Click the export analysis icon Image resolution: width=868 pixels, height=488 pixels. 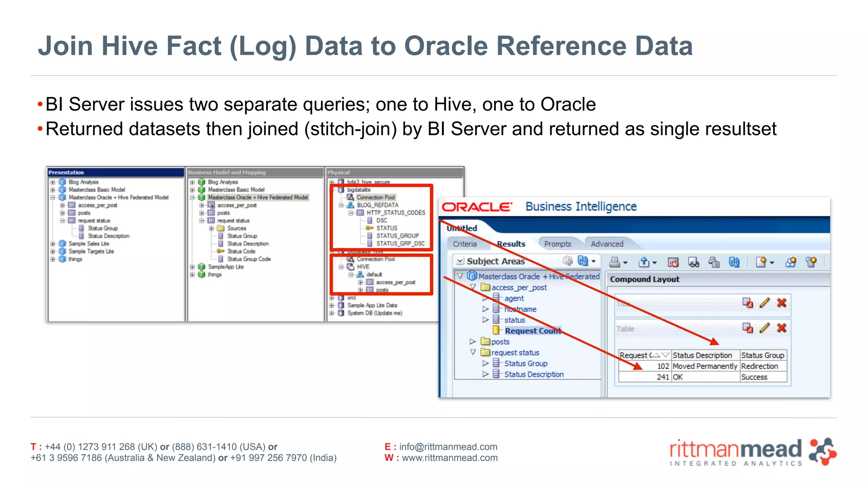(x=644, y=262)
